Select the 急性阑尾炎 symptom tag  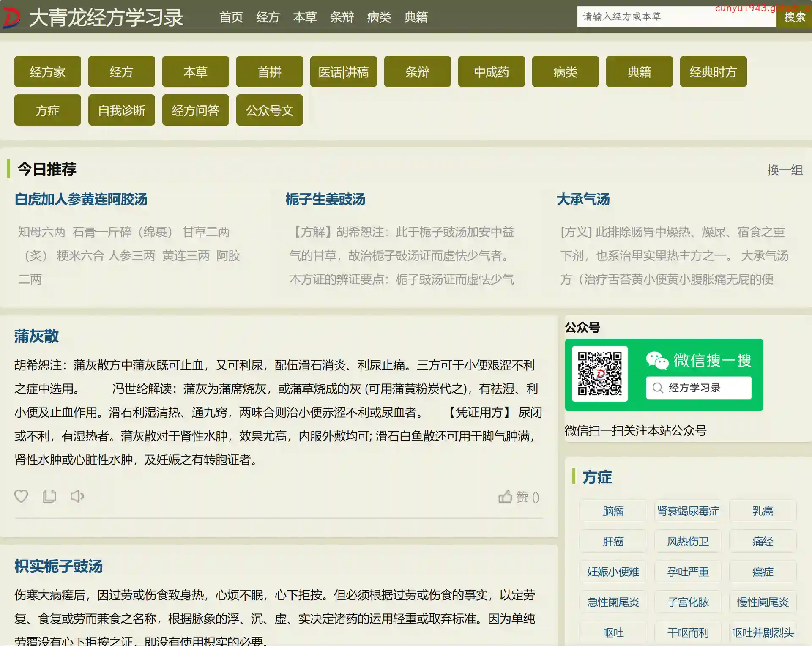(613, 602)
